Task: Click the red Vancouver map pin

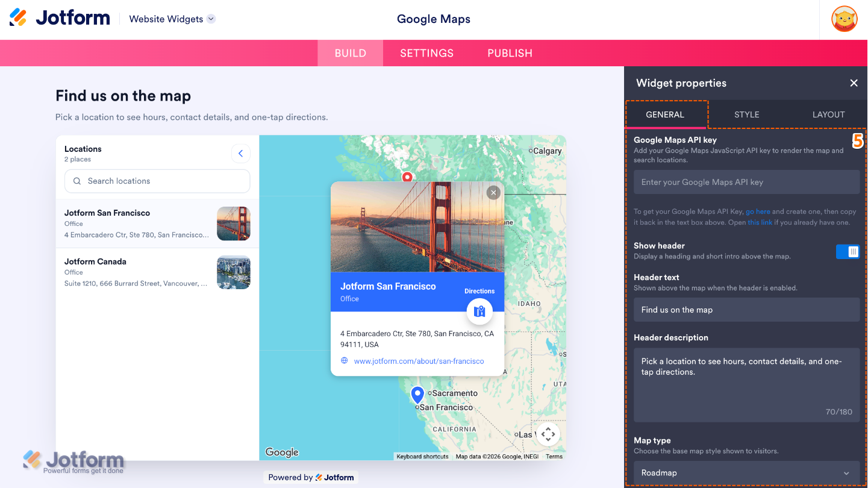Action: [x=407, y=177]
